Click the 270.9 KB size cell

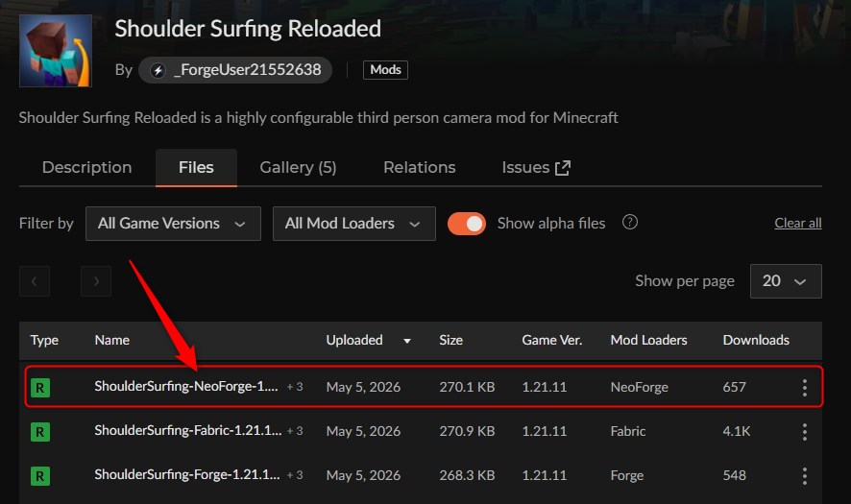467,431
